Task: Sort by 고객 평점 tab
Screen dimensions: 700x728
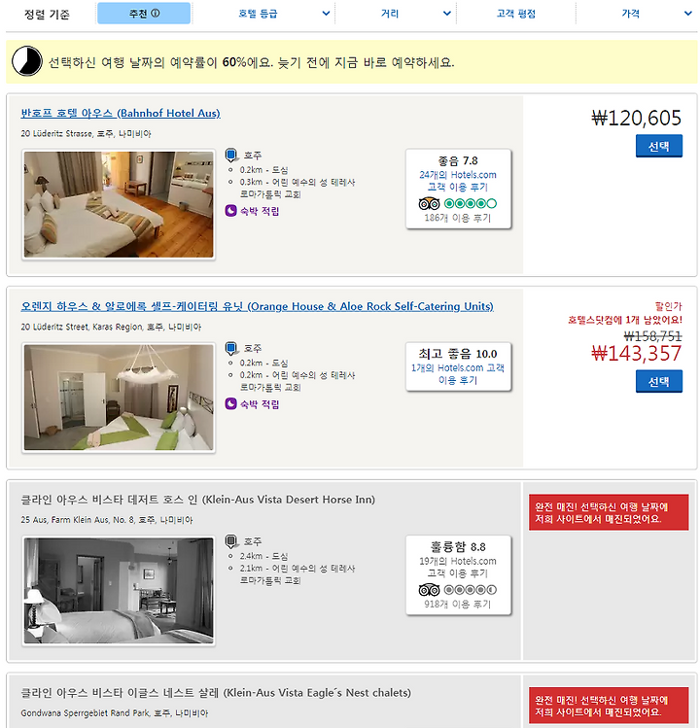Action: click(515, 14)
